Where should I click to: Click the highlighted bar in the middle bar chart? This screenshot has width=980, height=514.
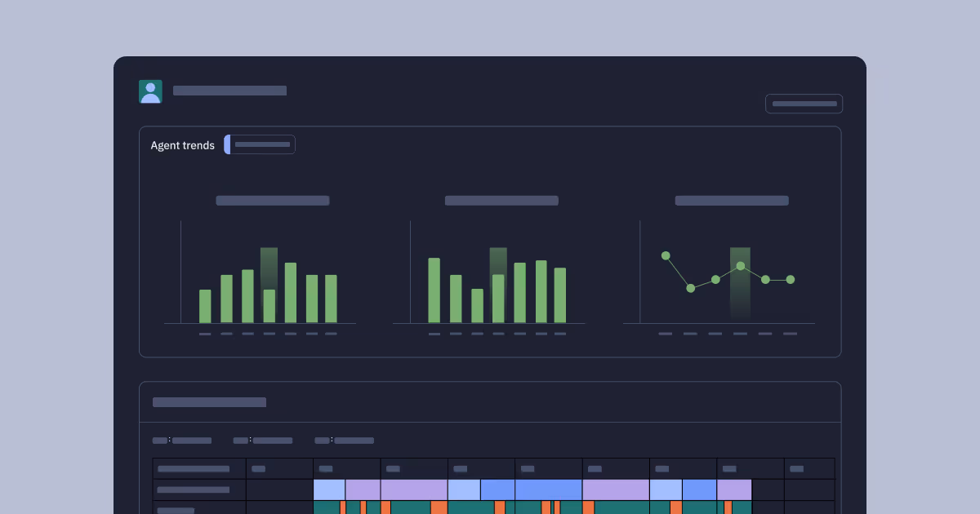coord(498,299)
